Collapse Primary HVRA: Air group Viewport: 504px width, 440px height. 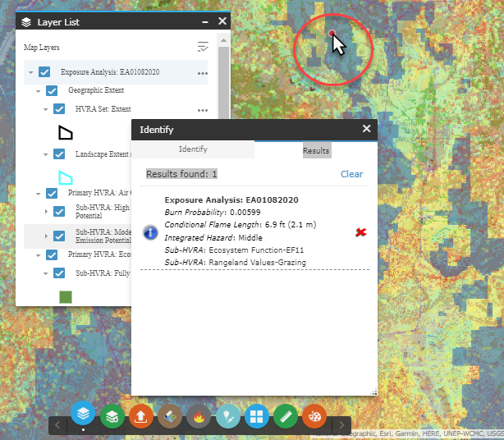click(39, 194)
